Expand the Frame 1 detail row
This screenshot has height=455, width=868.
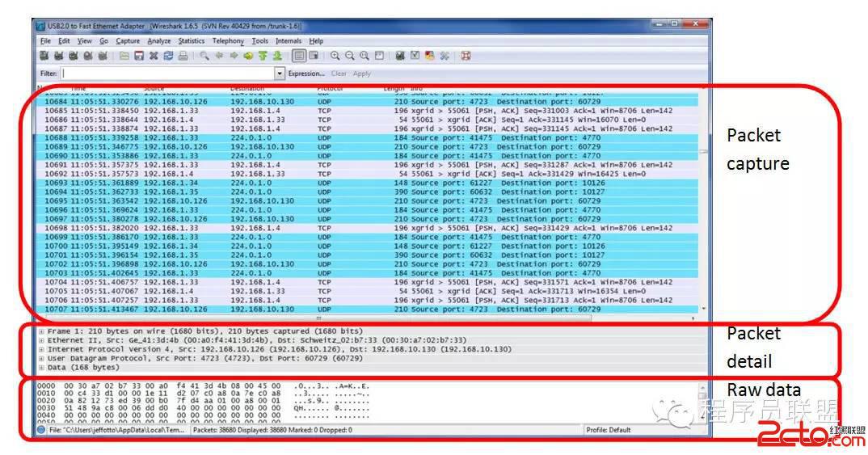[x=41, y=331]
